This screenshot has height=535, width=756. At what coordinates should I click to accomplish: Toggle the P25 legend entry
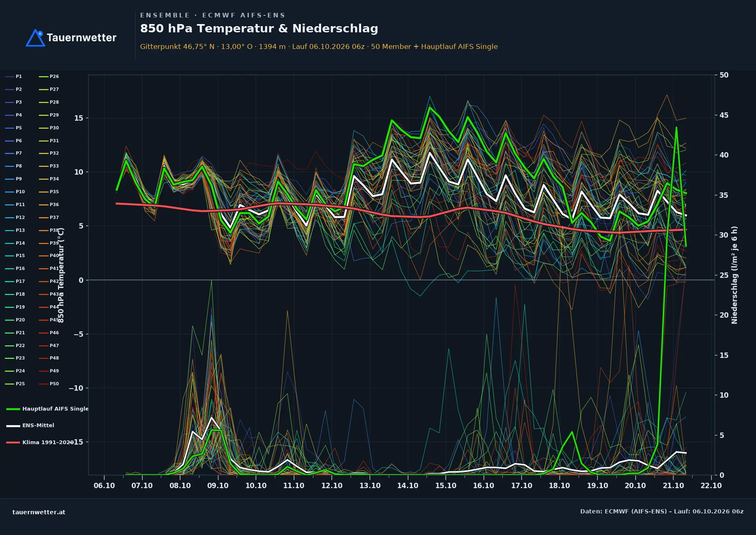(15, 384)
